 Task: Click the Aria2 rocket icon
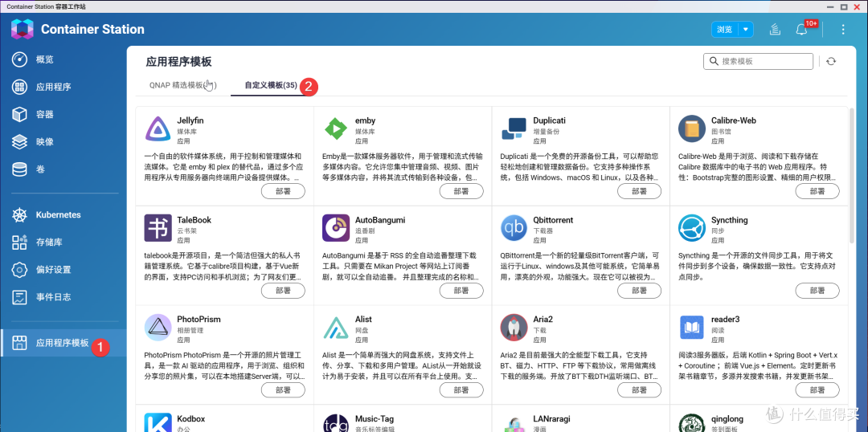514,328
